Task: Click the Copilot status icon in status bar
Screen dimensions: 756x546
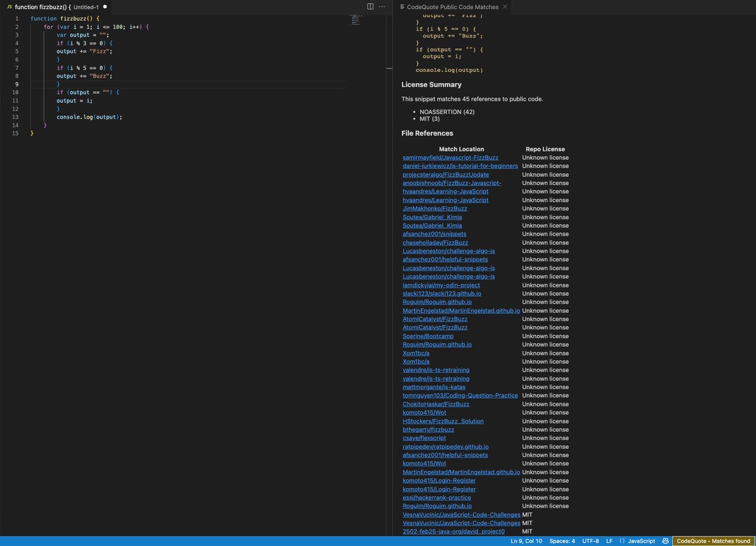Action: [665, 541]
